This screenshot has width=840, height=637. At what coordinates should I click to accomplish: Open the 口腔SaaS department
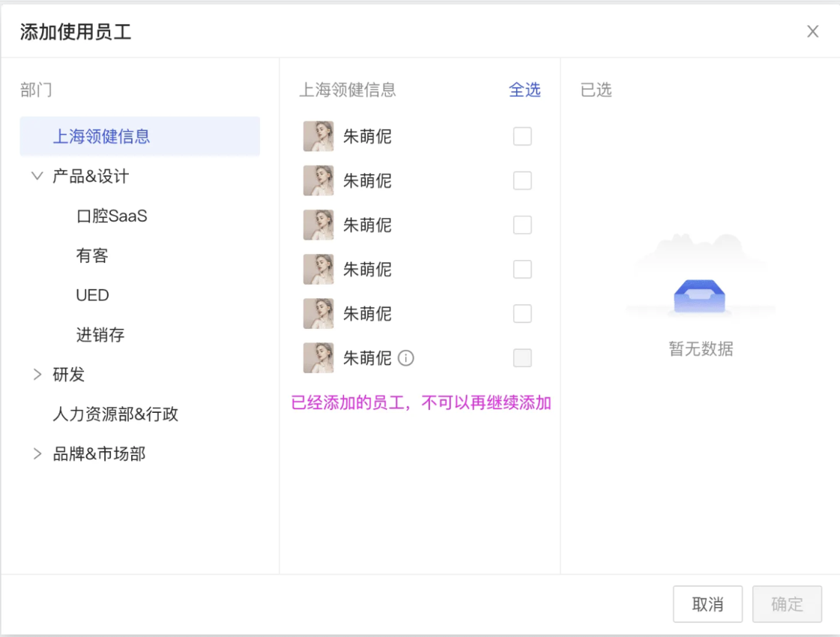click(112, 217)
